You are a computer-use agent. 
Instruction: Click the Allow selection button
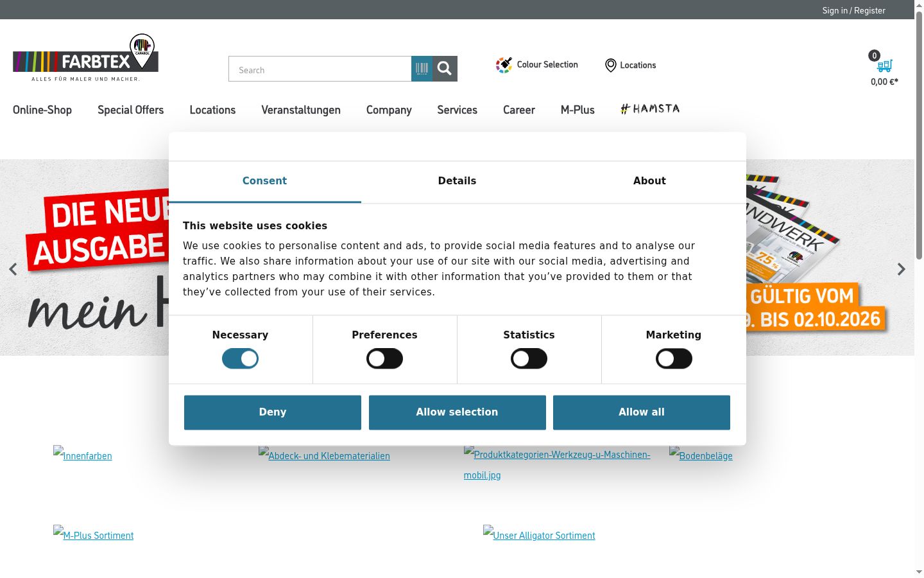click(457, 412)
